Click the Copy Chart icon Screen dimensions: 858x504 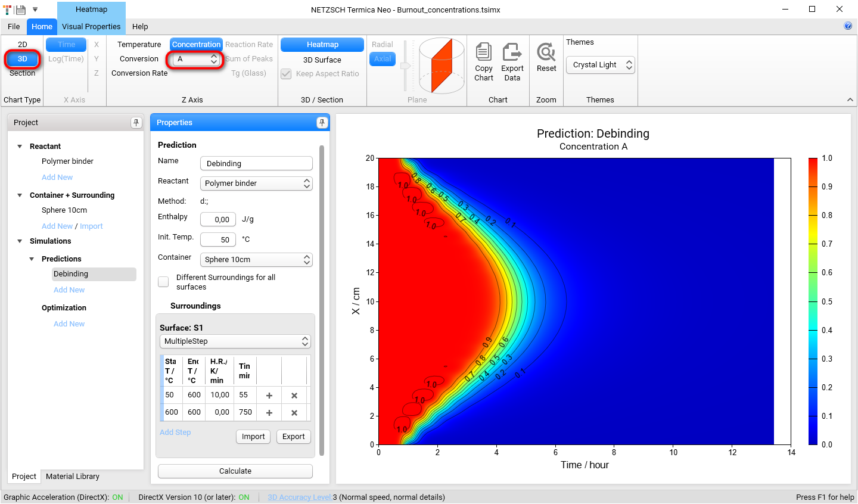(x=483, y=60)
